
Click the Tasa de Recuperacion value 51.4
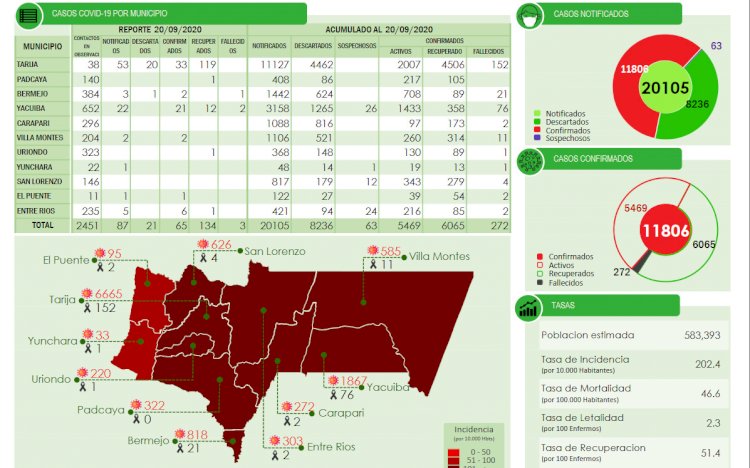tap(710, 453)
